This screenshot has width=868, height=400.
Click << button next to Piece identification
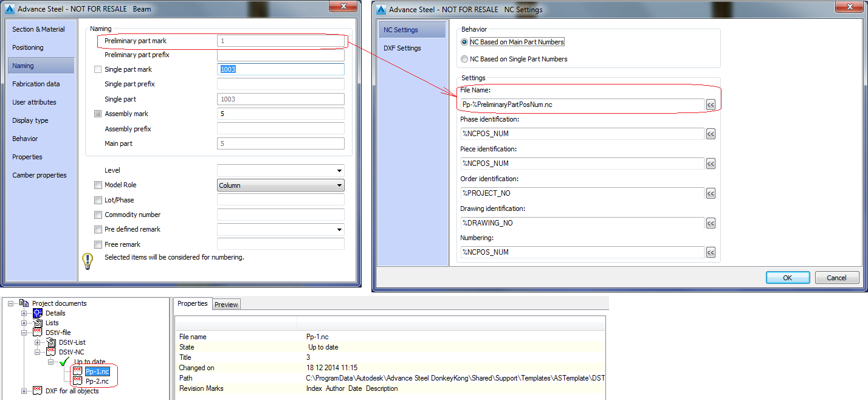coord(711,164)
